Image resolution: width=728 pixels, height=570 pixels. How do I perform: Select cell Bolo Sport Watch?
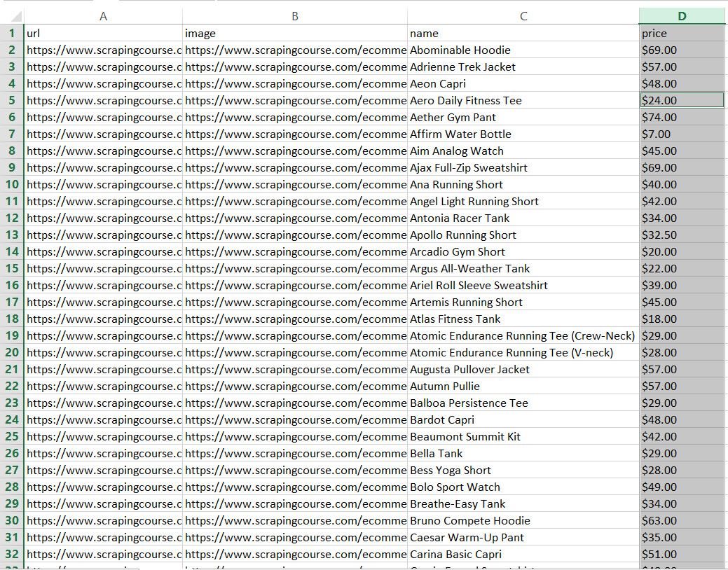(x=523, y=487)
